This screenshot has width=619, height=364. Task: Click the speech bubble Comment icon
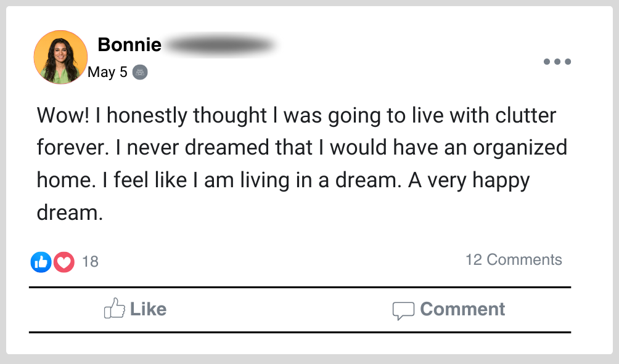[403, 310]
